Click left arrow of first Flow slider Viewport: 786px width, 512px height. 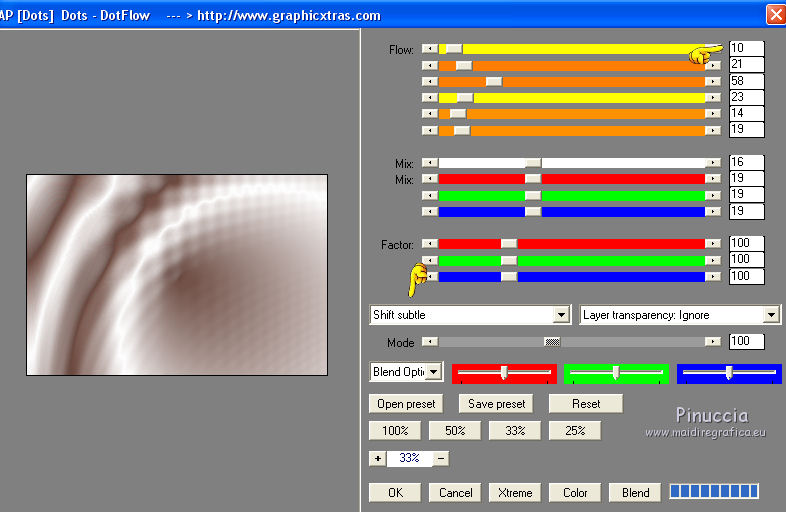[430, 49]
